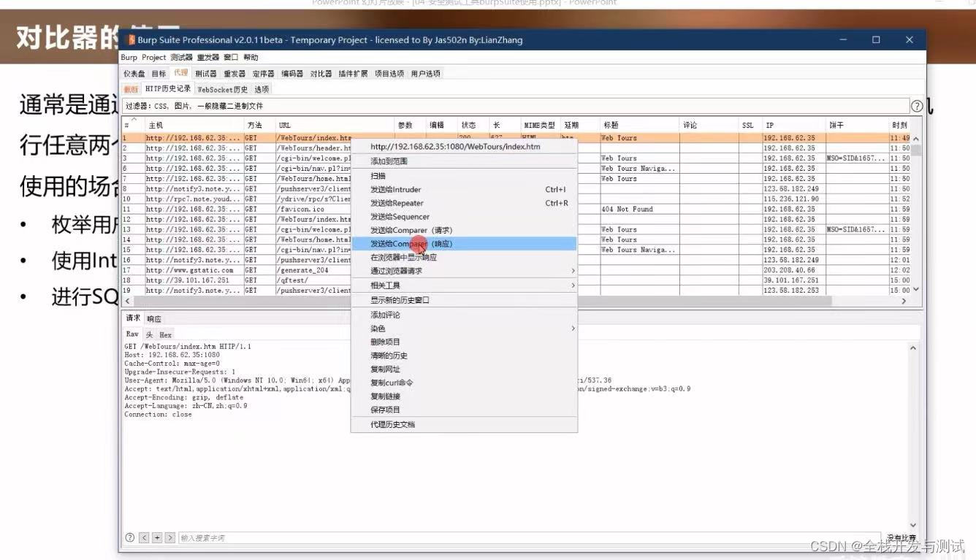
Task: Select 发送给Intruder menu entry
Action: point(465,189)
